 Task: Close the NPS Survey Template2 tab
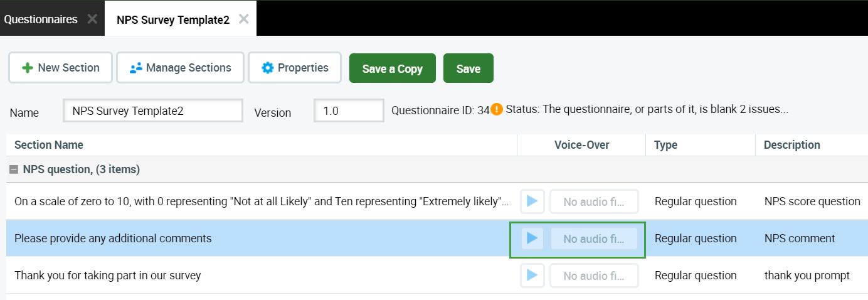pyautogui.click(x=244, y=19)
